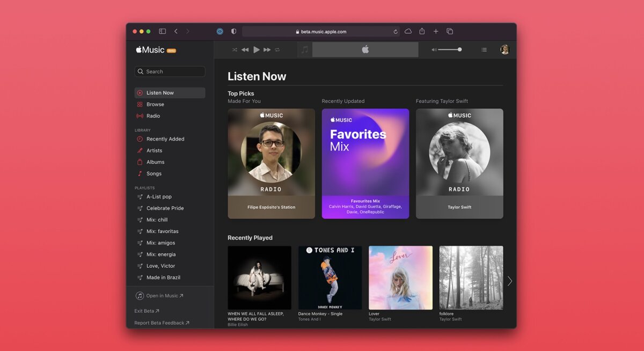
Task: Open the Up Next queue list
Action: click(484, 49)
